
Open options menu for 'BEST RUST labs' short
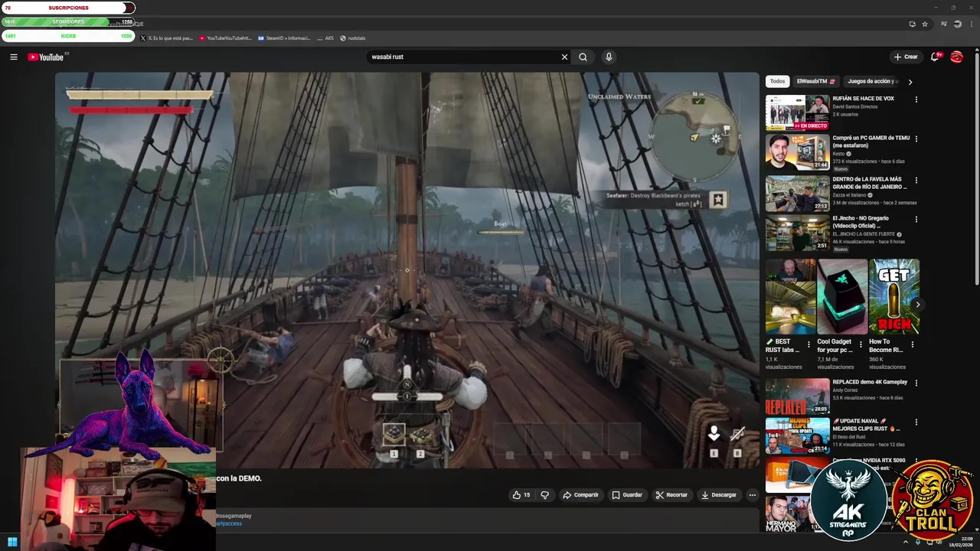tap(808, 344)
